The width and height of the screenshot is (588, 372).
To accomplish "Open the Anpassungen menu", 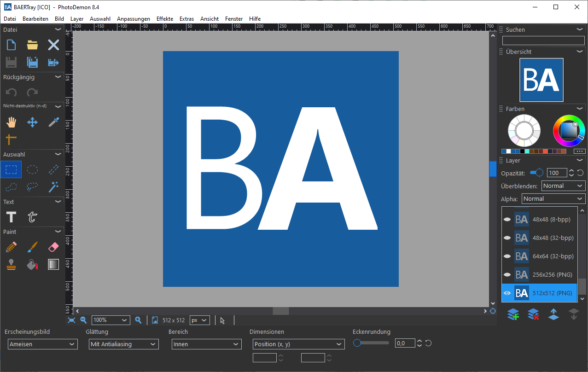I will click(x=133, y=19).
